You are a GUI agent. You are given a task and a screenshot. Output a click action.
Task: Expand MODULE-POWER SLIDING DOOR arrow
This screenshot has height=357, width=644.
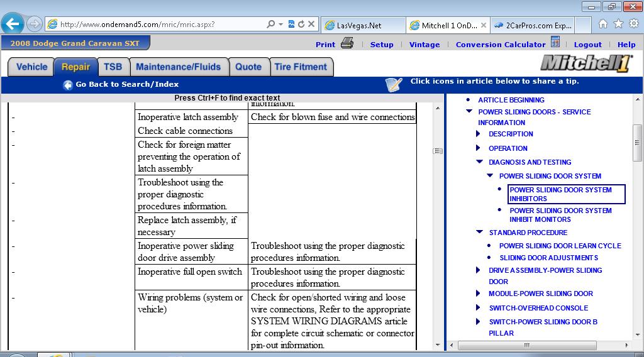click(x=478, y=293)
